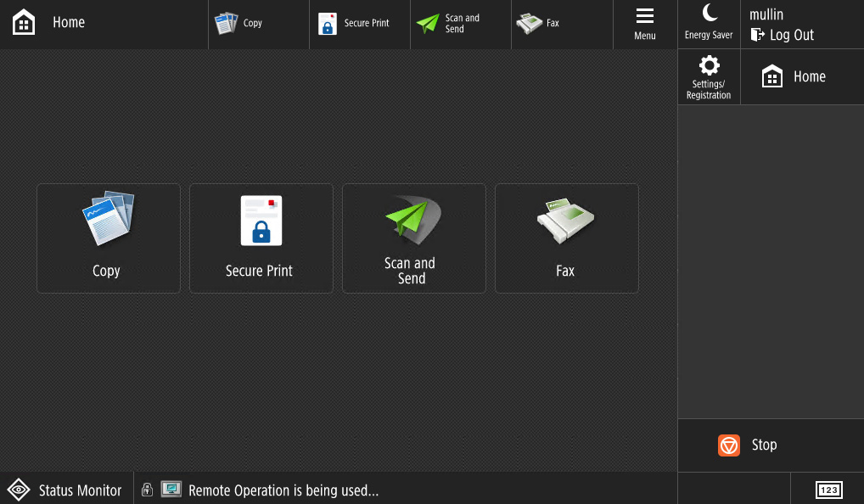
Task: Select Copy shortcut in top bar
Action: point(259,25)
